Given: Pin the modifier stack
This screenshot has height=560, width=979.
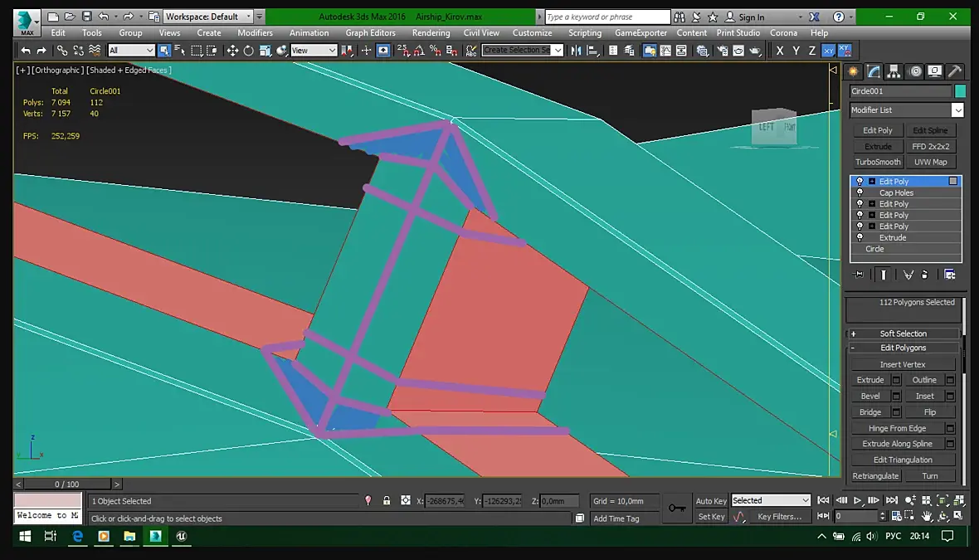Looking at the screenshot, I should pyautogui.click(x=859, y=275).
